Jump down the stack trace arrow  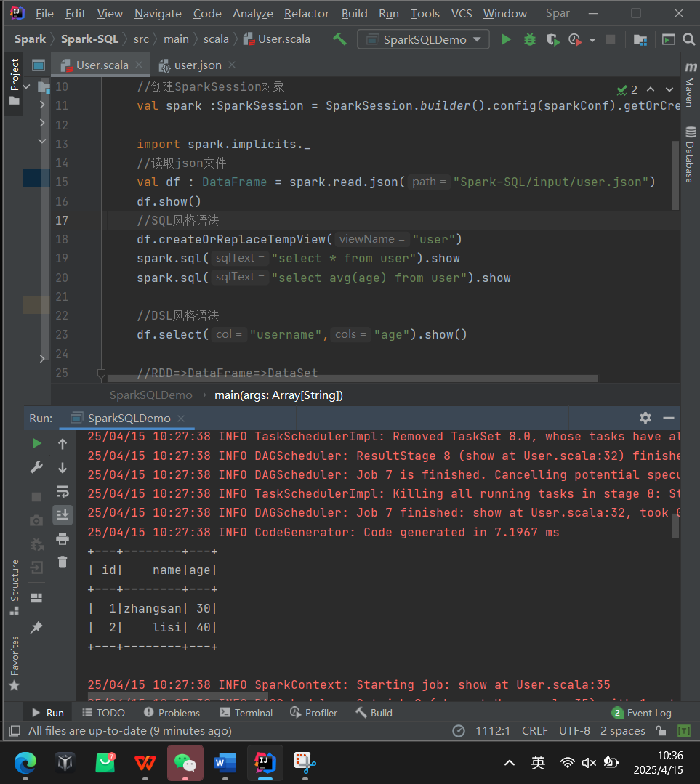pos(63,467)
